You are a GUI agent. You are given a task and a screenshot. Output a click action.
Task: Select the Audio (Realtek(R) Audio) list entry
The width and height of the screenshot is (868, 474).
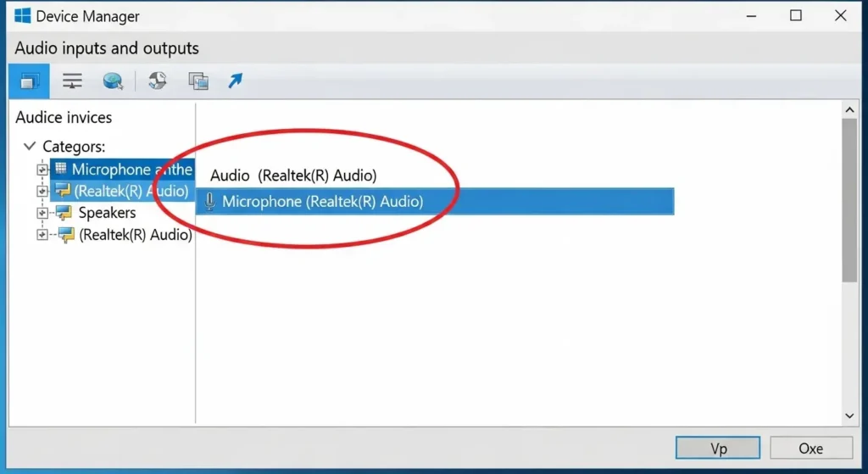point(293,176)
